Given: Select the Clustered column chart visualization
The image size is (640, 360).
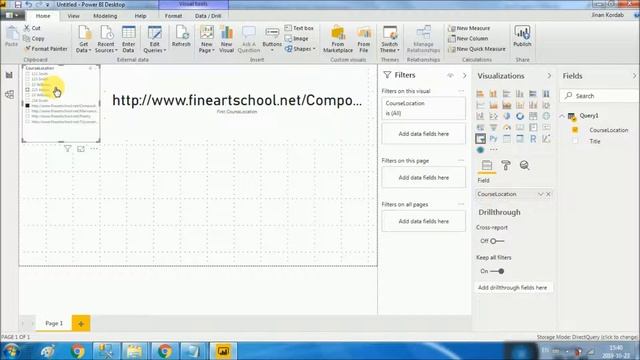Looking at the screenshot, I should [520, 93].
